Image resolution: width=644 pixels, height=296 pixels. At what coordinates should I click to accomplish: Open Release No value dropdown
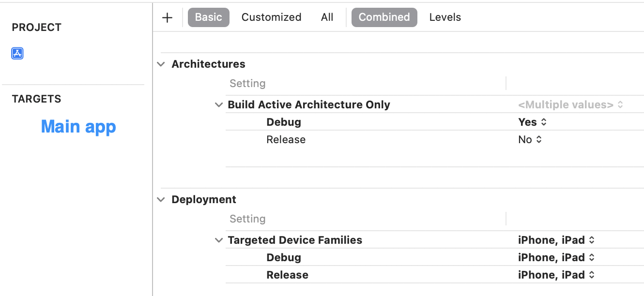coord(530,140)
